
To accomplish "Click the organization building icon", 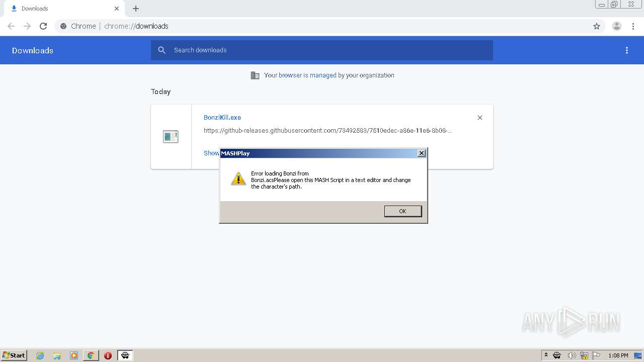I will point(255,75).
